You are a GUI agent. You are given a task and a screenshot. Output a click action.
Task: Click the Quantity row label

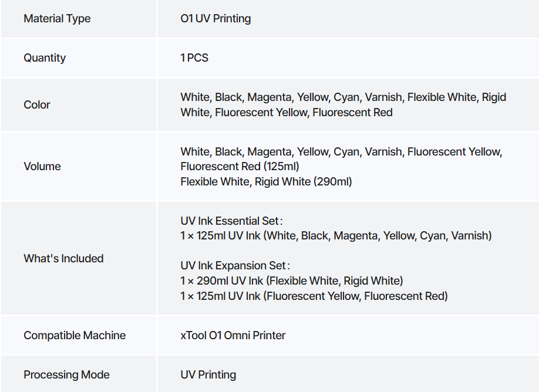[x=45, y=58]
